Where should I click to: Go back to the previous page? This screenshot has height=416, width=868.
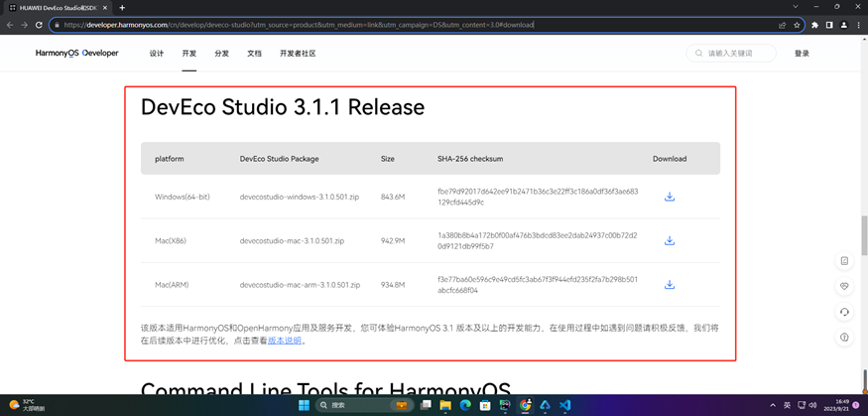[9, 25]
